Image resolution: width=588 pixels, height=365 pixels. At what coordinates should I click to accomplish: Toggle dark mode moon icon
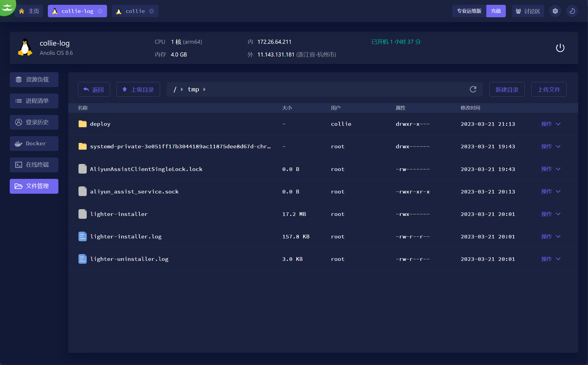572,11
